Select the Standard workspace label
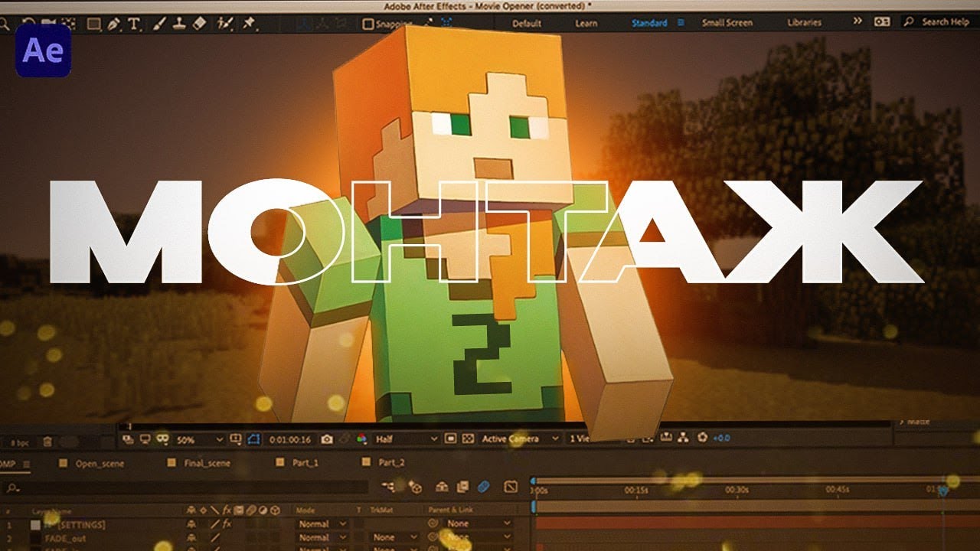 coord(649,23)
